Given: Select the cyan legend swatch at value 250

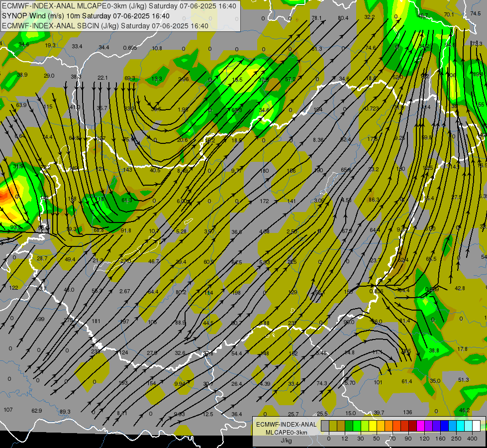Looking at the screenshot, I should (460, 426).
